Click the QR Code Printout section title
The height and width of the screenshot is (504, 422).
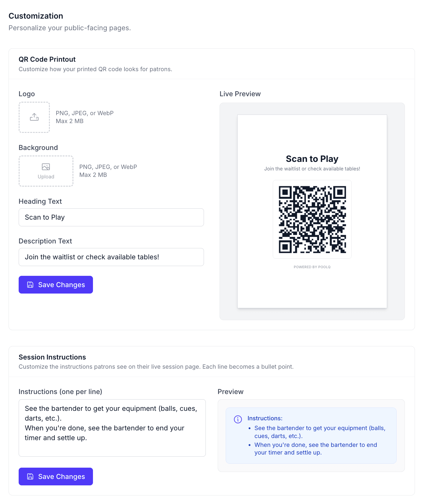pos(47,59)
